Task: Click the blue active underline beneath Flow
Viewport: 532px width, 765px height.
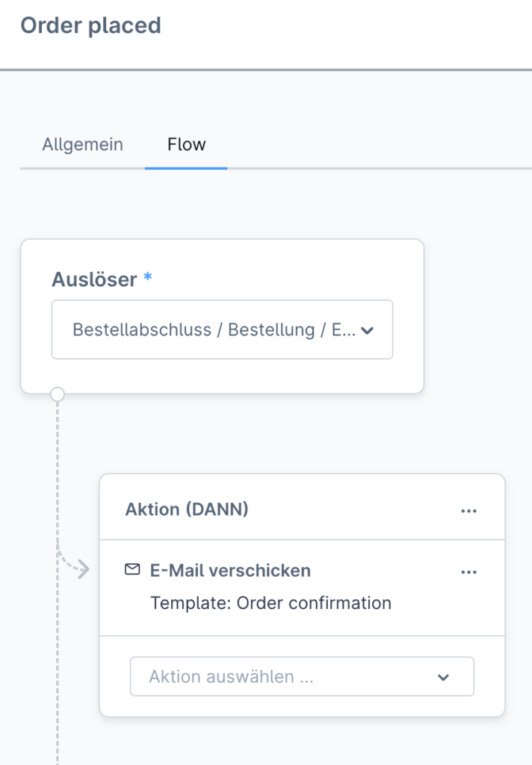Action: (186, 168)
